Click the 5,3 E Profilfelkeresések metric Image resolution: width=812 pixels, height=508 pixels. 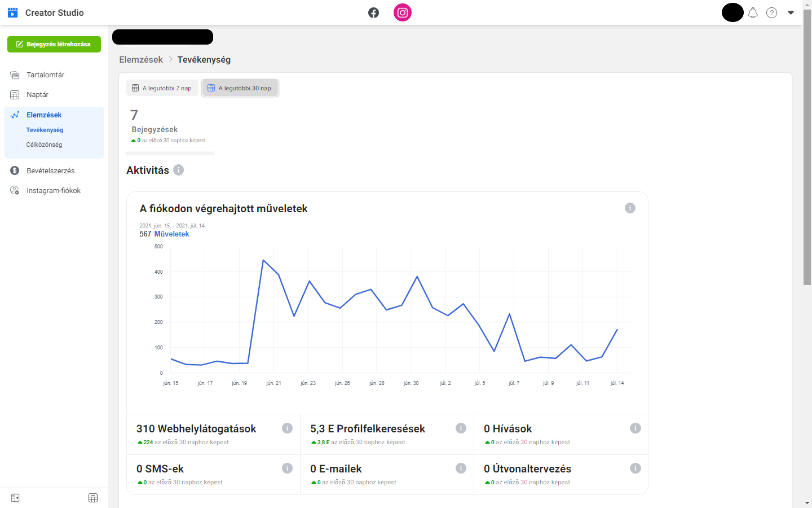pyautogui.click(x=368, y=429)
